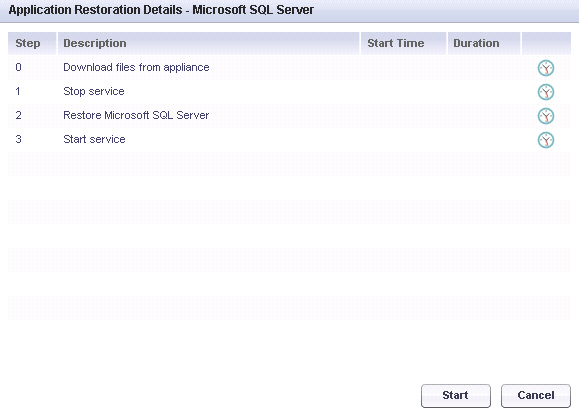
Task: Click pending clock icon for Stop service step
Action: 546,92
